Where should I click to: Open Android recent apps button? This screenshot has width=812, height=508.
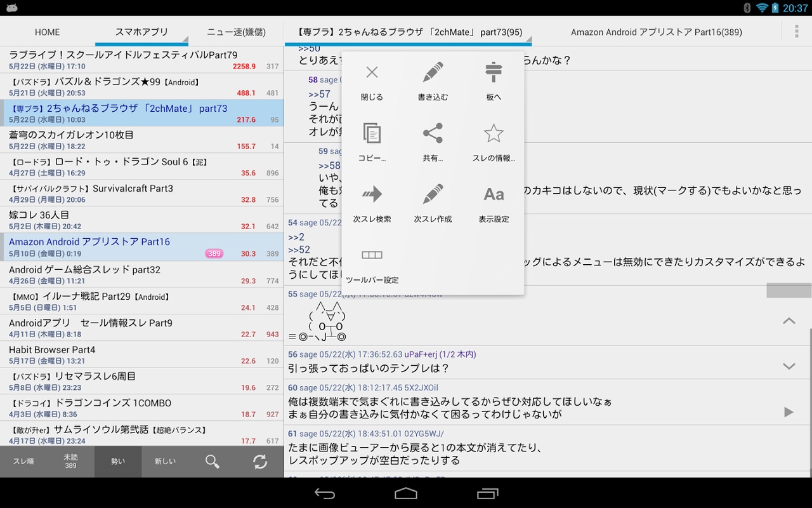487,493
